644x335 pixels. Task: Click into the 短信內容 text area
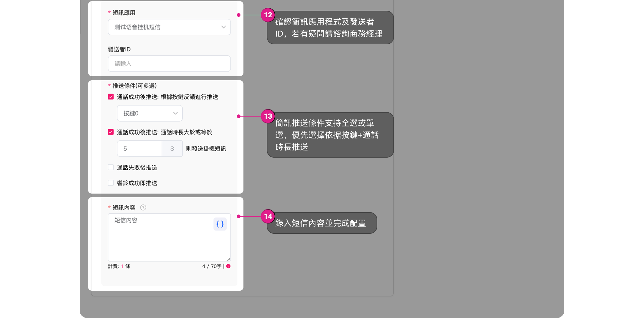[x=162, y=240]
